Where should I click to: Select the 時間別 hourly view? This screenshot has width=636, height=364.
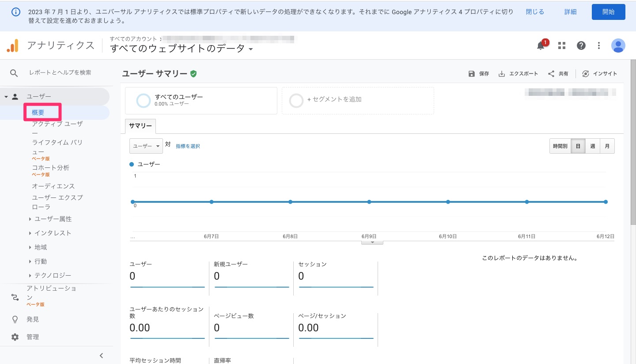[560, 146]
